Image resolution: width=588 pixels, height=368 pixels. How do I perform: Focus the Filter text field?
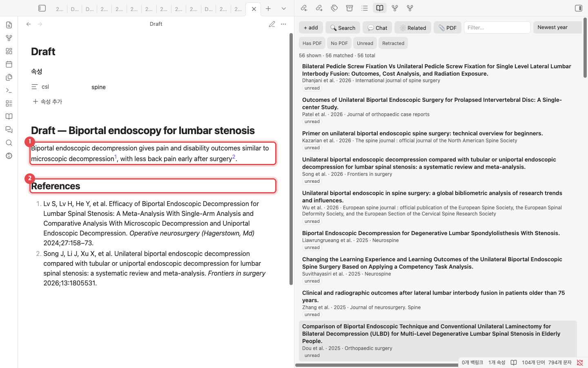[497, 27]
